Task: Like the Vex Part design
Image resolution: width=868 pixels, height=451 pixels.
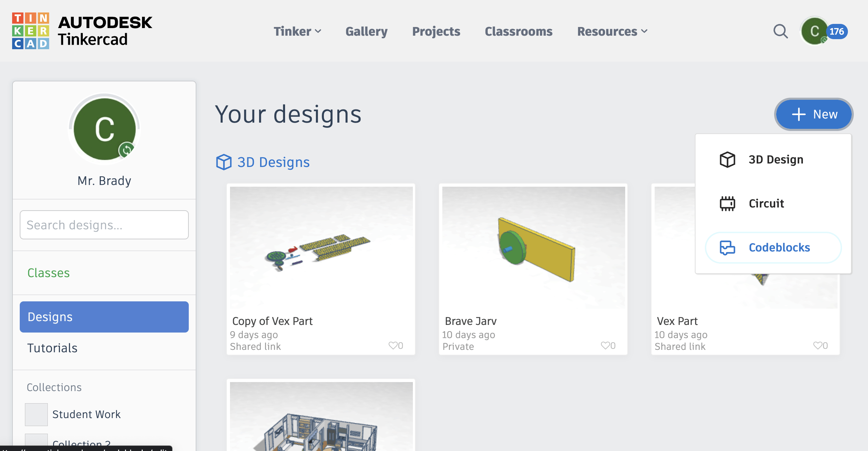Action: point(818,345)
